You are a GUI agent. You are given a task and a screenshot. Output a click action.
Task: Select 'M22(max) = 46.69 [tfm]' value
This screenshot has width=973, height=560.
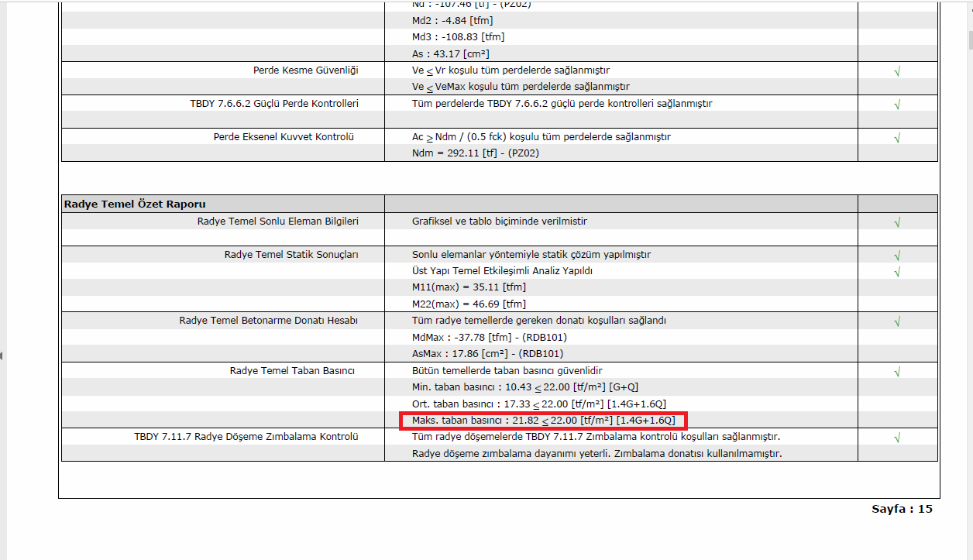[x=469, y=304]
